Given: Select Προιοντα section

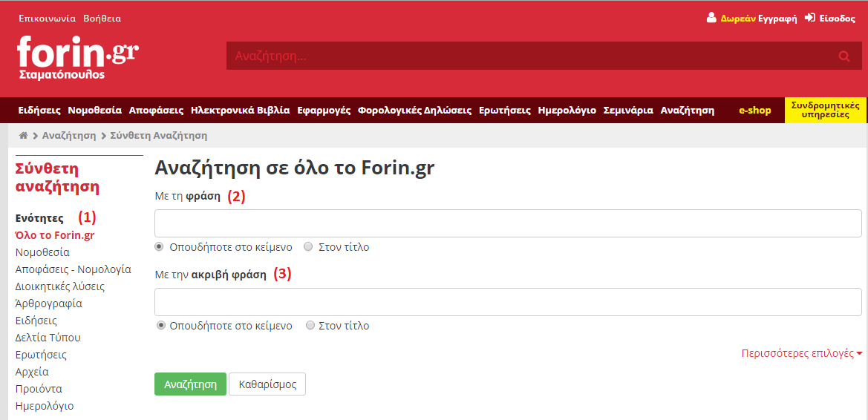Looking at the screenshot, I should (39, 388).
